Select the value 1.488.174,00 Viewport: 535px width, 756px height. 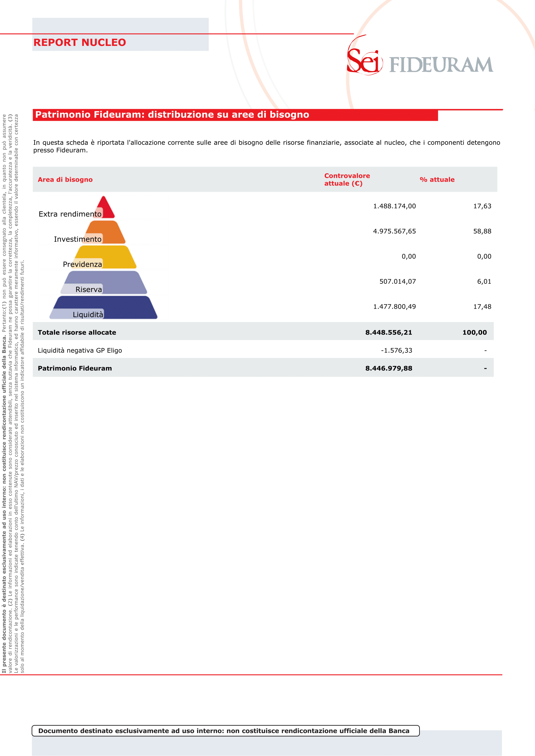394,206
